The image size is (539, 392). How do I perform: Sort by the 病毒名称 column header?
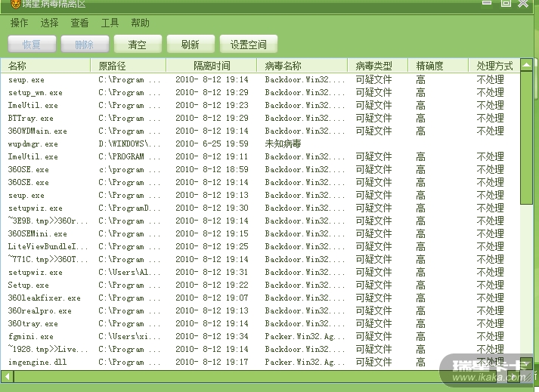[x=302, y=66]
